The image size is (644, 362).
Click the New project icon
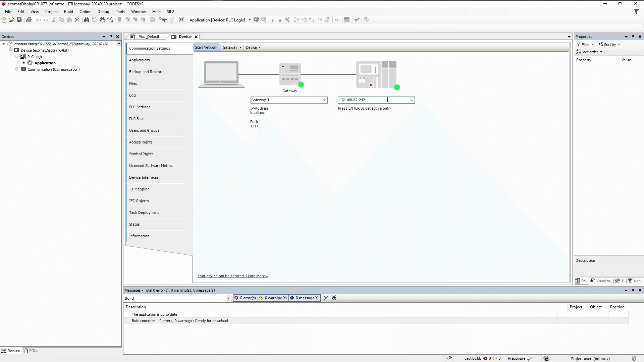tap(4, 20)
